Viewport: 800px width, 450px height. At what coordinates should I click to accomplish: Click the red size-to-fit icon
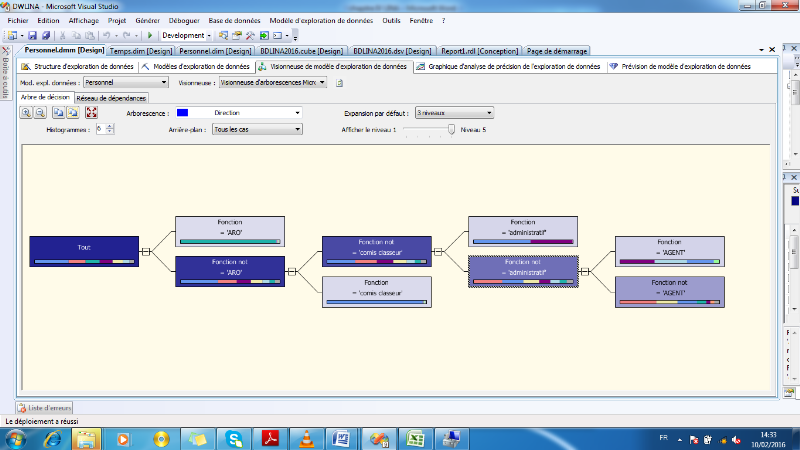click(92, 113)
